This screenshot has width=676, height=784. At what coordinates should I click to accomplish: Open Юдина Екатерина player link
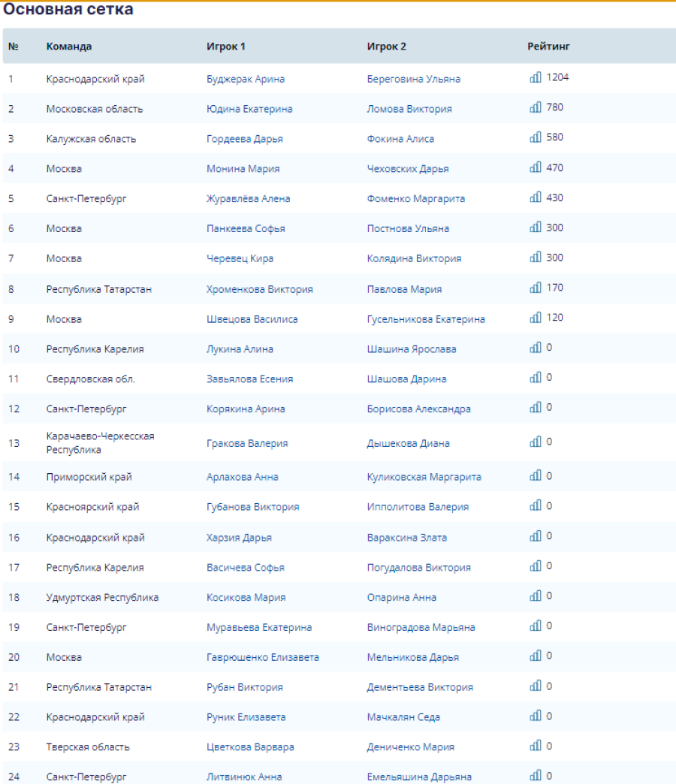(x=249, y=109)
